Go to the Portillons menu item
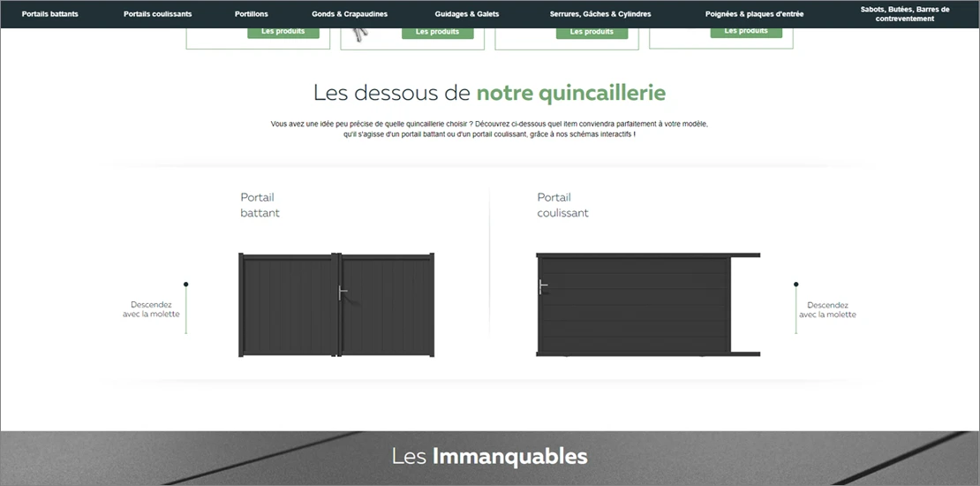The height and width of the screenshot is (486, 980). [x=252, y=14]
